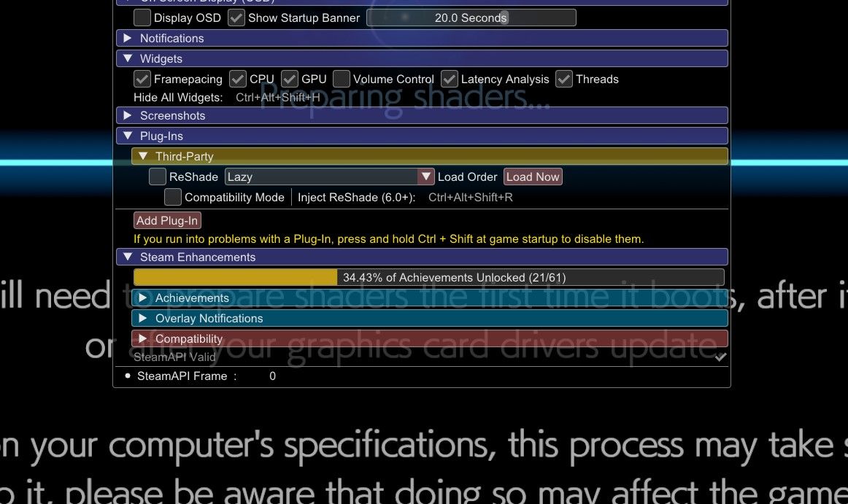The width and height of the screenshot is (848, 504).
Task: Expand the Compatibility subsection
Action: pyautogui.click(x=429, y=339)
